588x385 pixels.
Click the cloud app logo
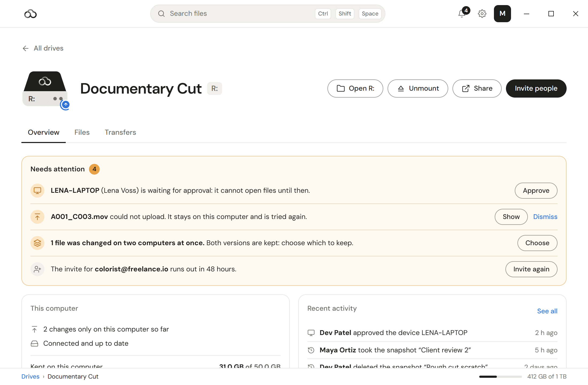click(x=30, y=14)
